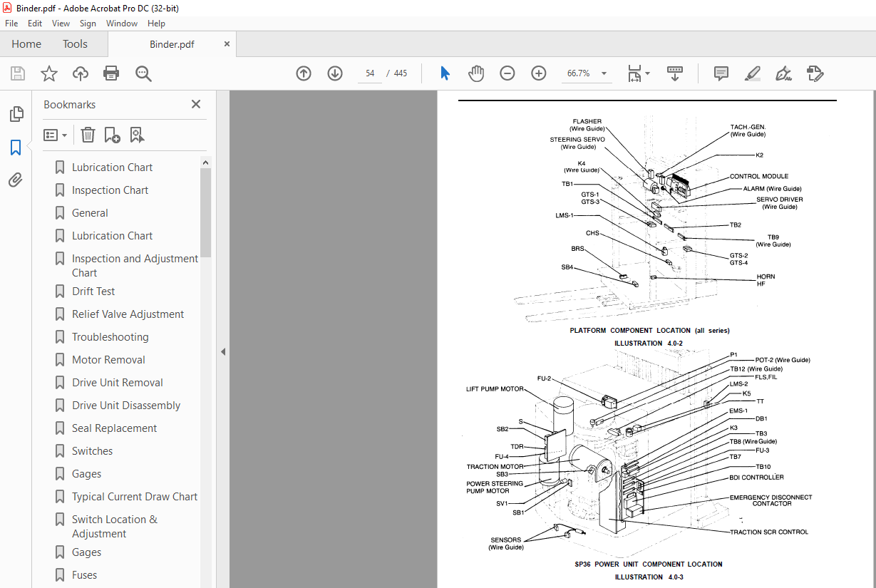The image size is (876, 588).
Task: Select the Binder.pdf document tab
Action: tap(172, 44)
